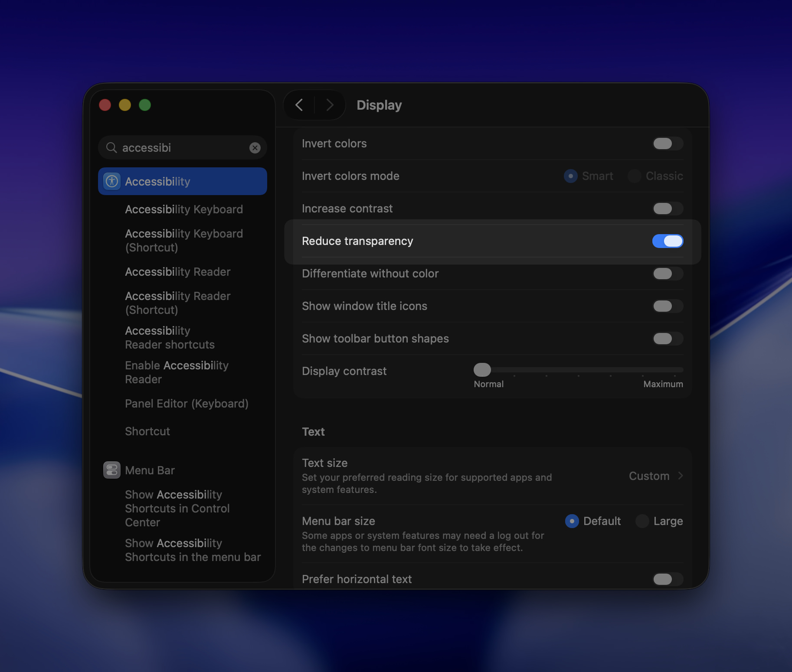Click the Menu Bar icon in sidebar
The width and height of the screenshot is (792, 672).
click(x=112, y=470)
